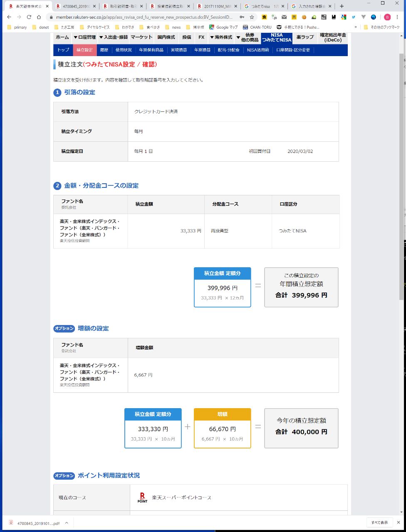Click the cookie extension icon
406x532 pixels.
click(304, 17)
